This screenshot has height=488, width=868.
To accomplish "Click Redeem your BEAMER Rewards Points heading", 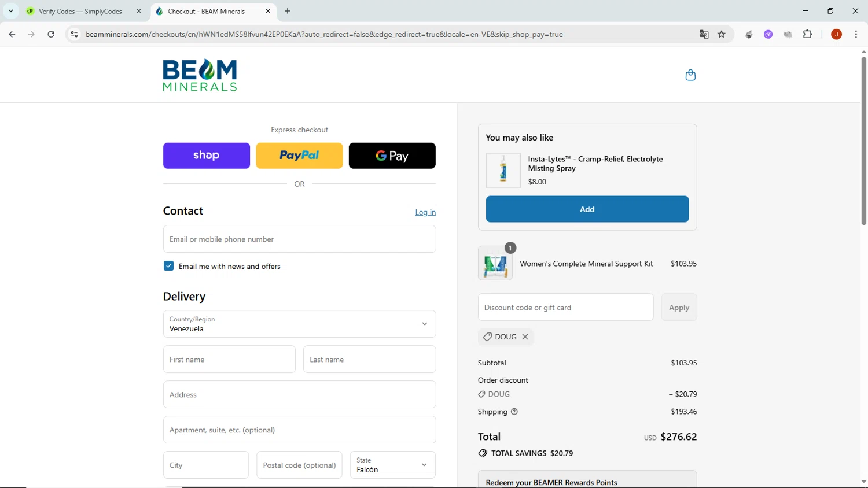I will pos(551,482).
